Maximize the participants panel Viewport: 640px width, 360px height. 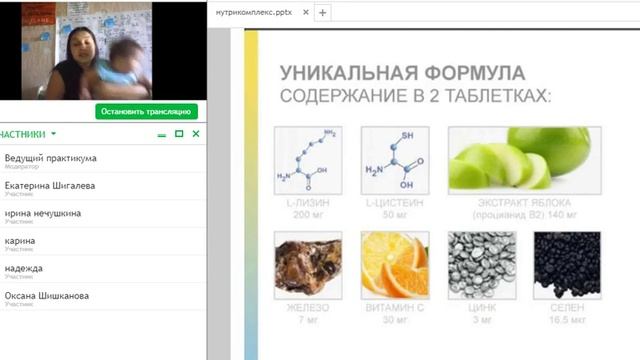click(x=179, y=133)
